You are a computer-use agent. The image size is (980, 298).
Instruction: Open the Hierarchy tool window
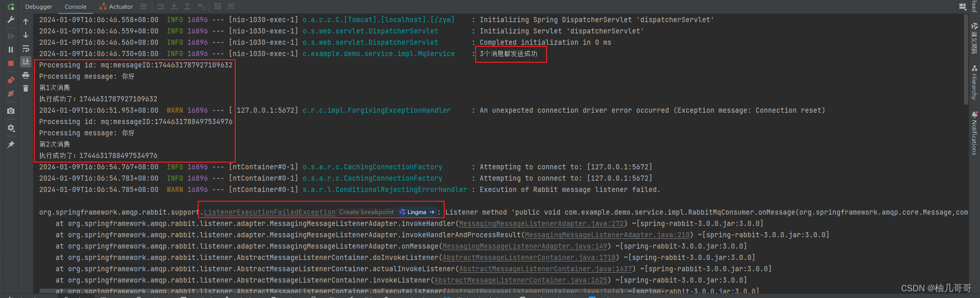tap(974, 82)
